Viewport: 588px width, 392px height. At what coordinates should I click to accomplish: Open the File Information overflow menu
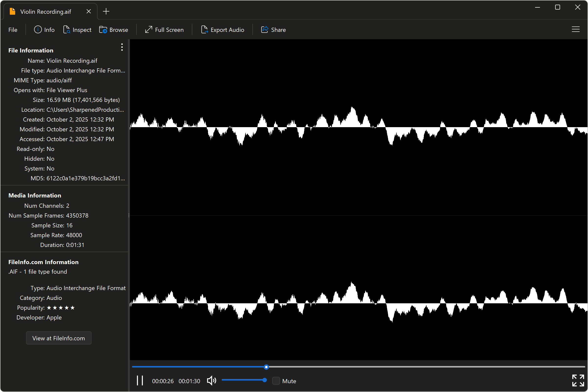(x=122, y=47)
